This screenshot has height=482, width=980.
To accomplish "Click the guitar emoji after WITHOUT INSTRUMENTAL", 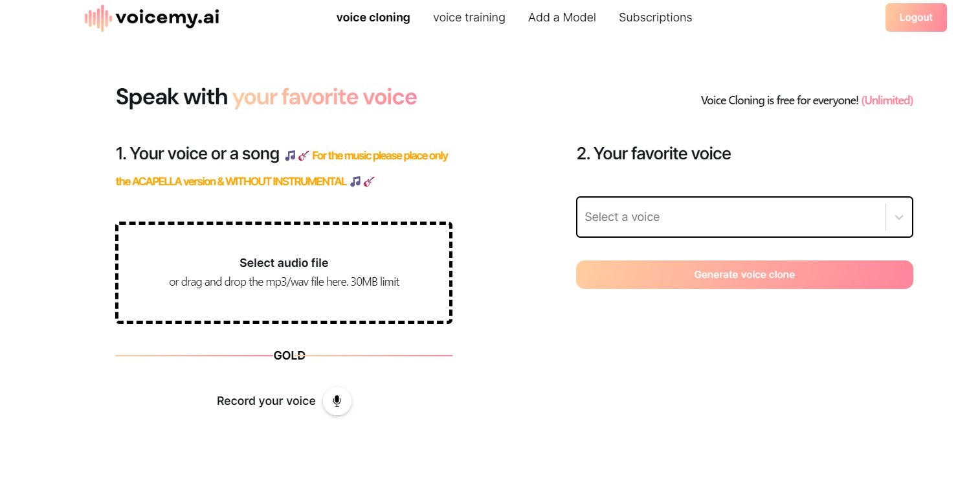I will click(x=369, y=181).
